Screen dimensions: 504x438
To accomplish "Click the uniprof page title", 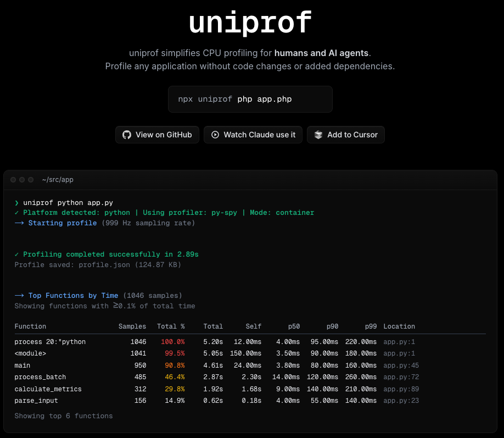I will click(250, 23).
